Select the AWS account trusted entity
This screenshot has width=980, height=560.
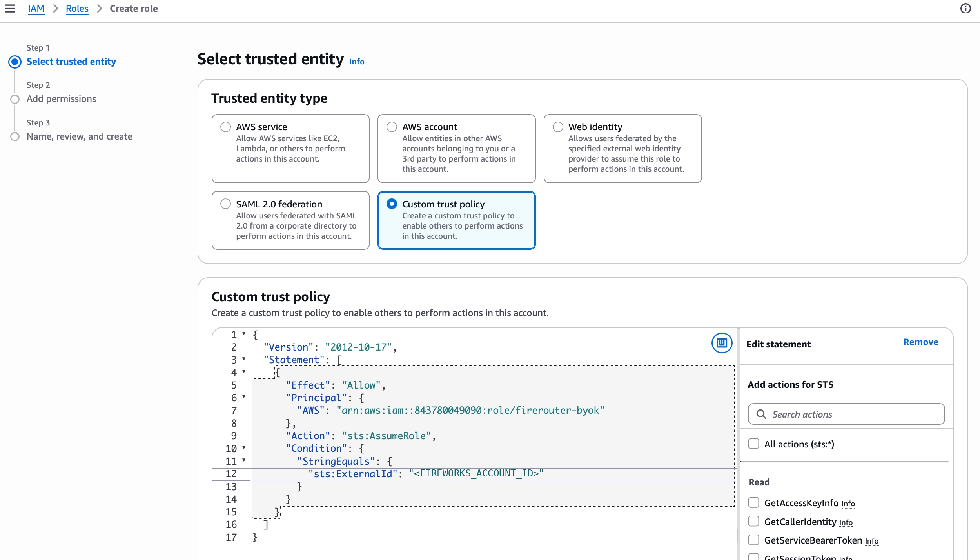point(392,127)
